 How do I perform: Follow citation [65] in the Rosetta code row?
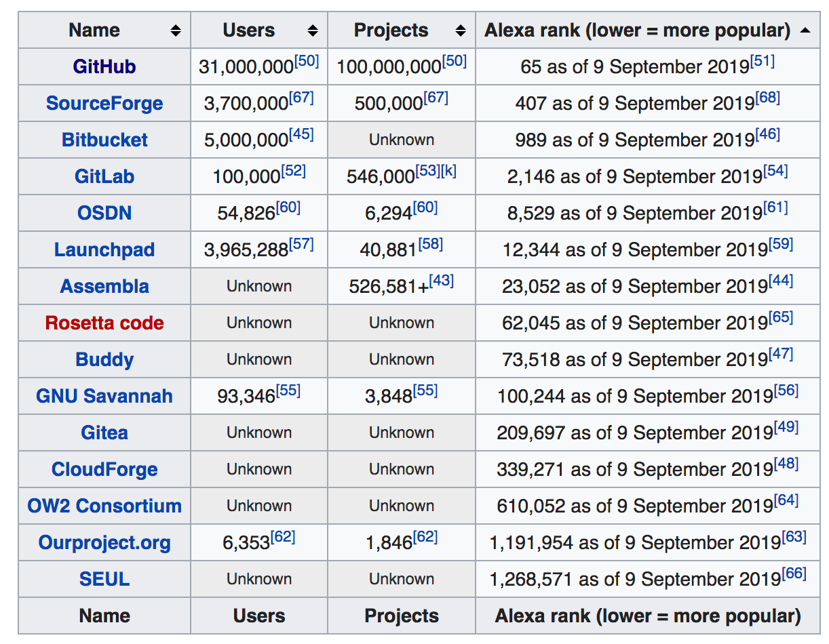(x=781, y=317)
